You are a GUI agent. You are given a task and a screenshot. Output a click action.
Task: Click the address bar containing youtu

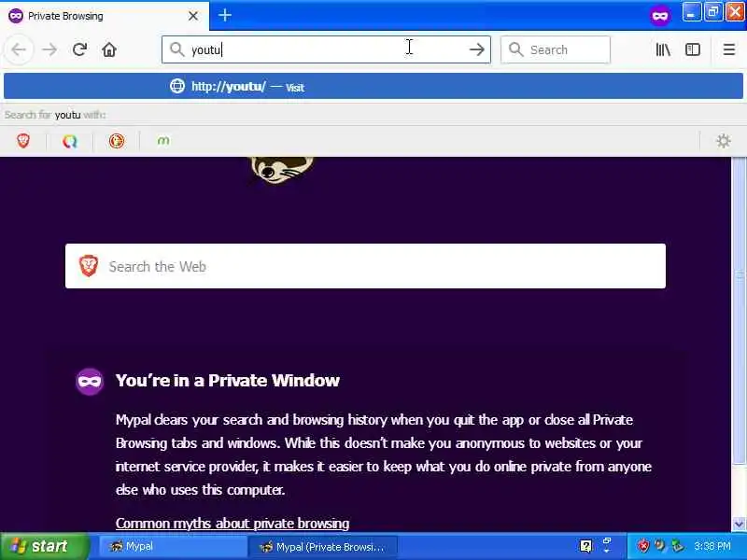(x=326, y=49)
